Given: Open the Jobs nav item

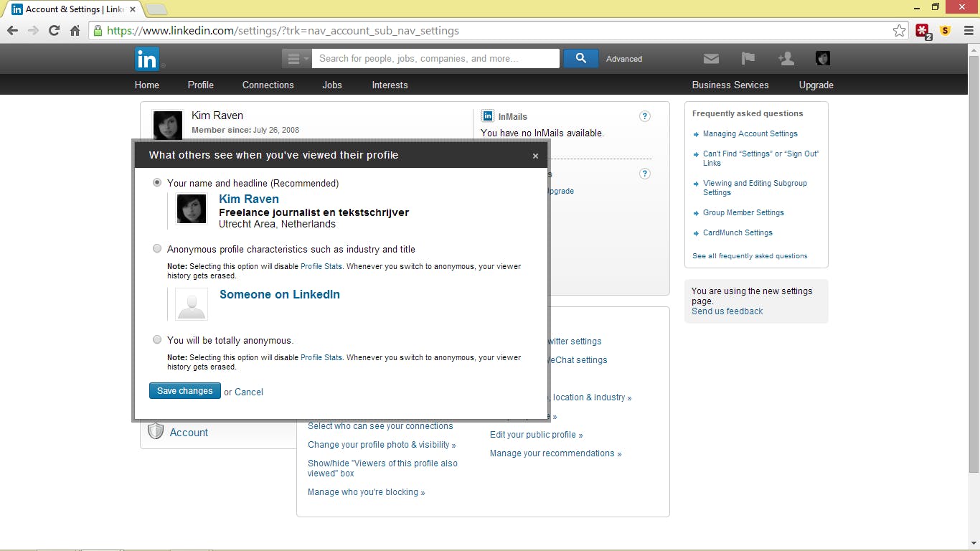Looking at the screenshot, I should tap(332, 85).
